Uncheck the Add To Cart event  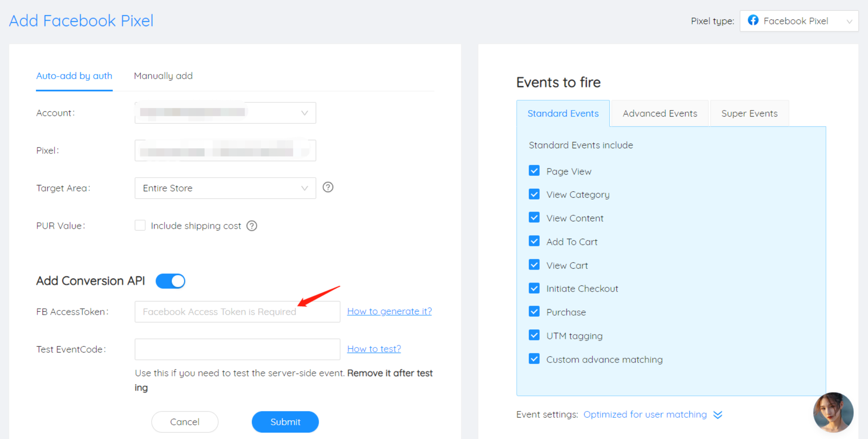534,241
